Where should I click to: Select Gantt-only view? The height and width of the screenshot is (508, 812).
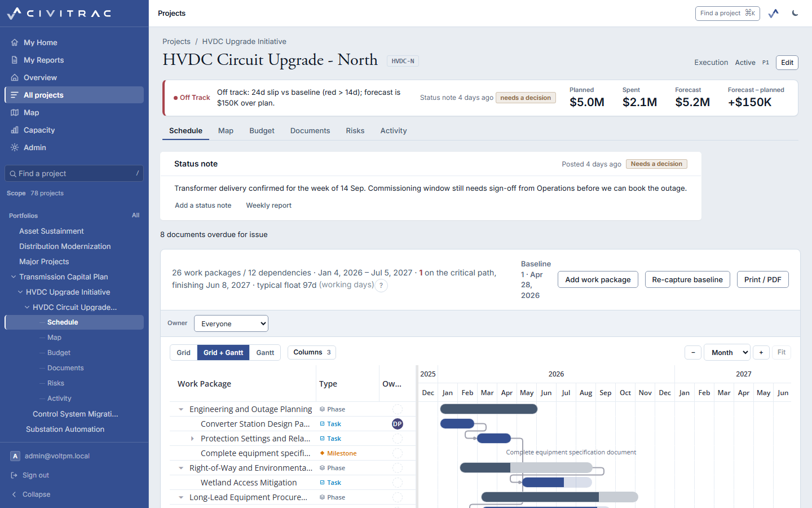pos(265,353)
